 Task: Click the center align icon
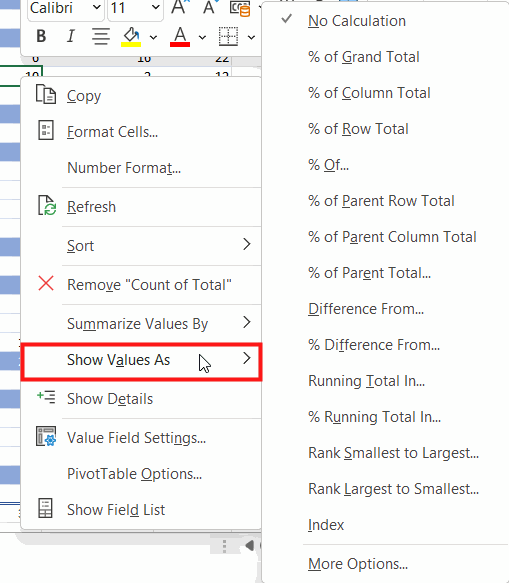(101, 36)
